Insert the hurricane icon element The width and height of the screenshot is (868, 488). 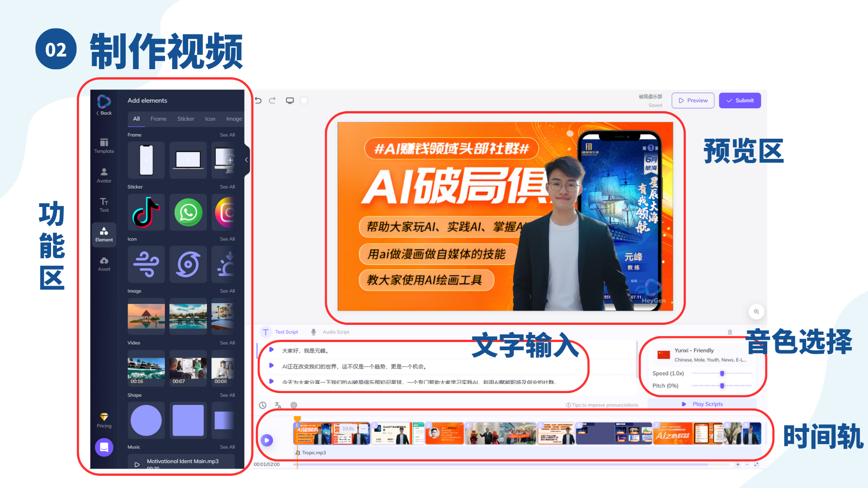(188, 264)
